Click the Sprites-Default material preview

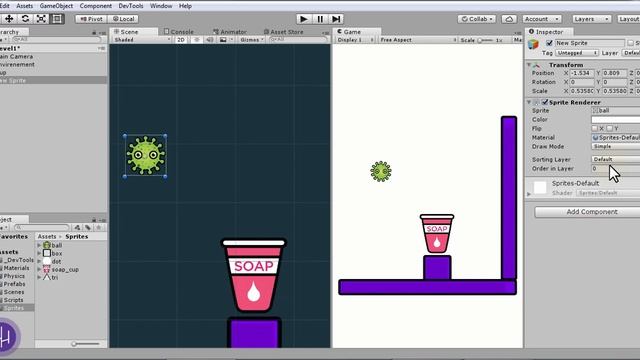[x=540, y=187]
